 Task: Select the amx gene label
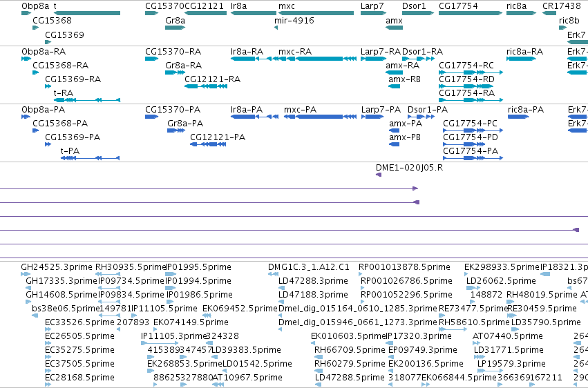(394, 20)
